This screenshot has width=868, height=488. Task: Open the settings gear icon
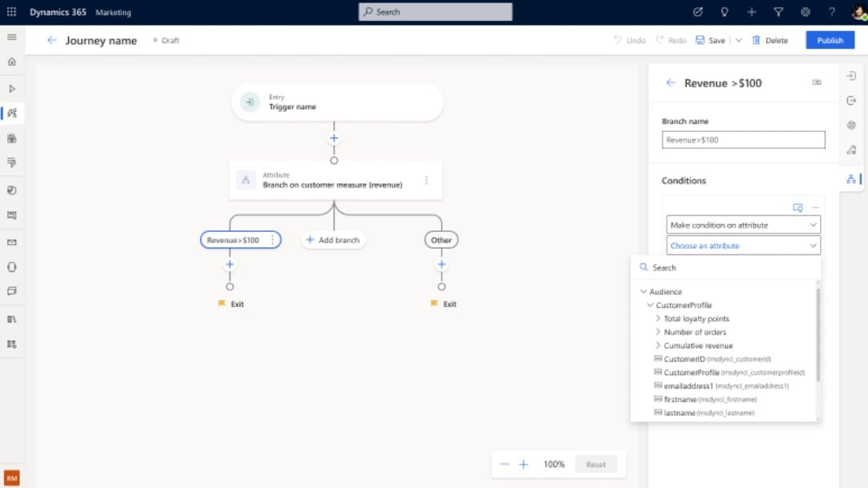805,12
